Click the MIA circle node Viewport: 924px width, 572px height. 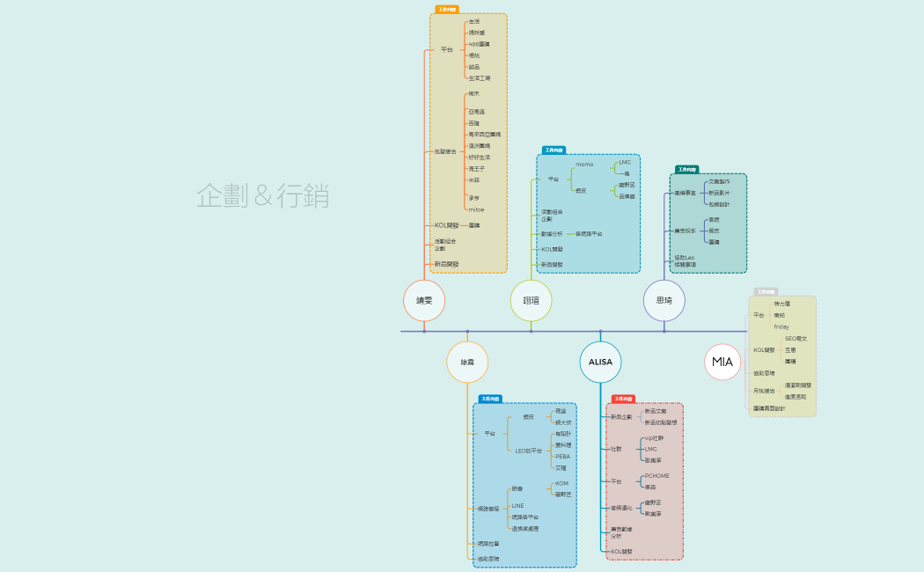(x=722, y=362)
